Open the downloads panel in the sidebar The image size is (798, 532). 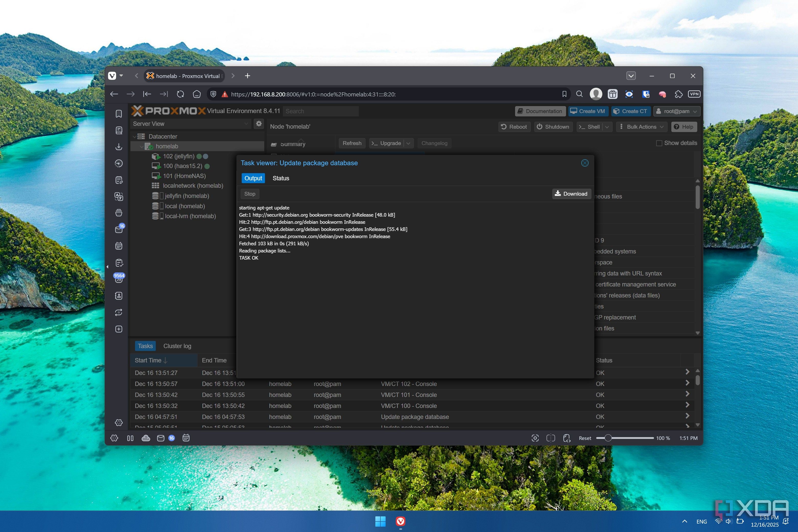pyautogui.click(x=119, y=147)
